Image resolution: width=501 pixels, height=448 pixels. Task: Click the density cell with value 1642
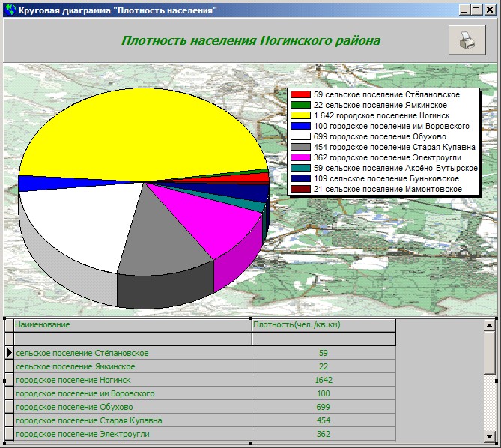point(323,380)
